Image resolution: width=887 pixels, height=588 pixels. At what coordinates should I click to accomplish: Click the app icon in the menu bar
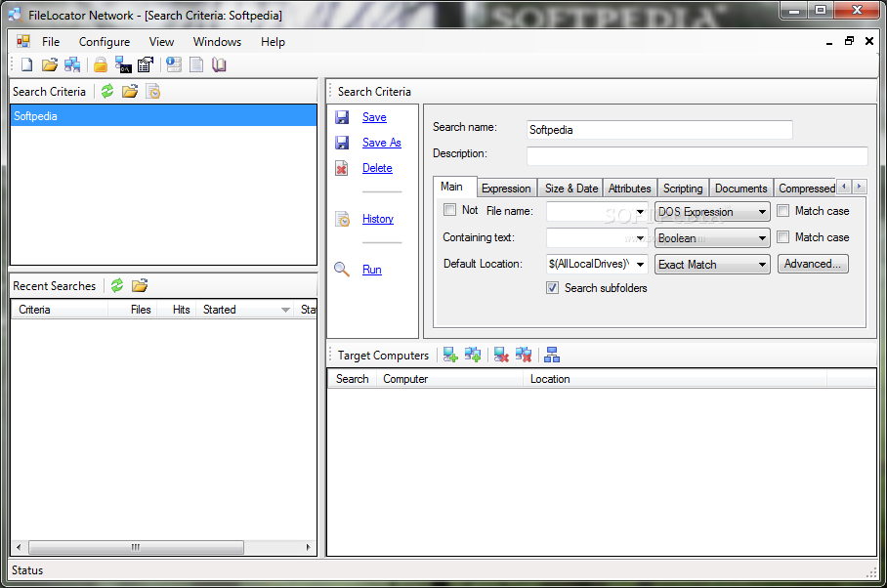[23, 41]
